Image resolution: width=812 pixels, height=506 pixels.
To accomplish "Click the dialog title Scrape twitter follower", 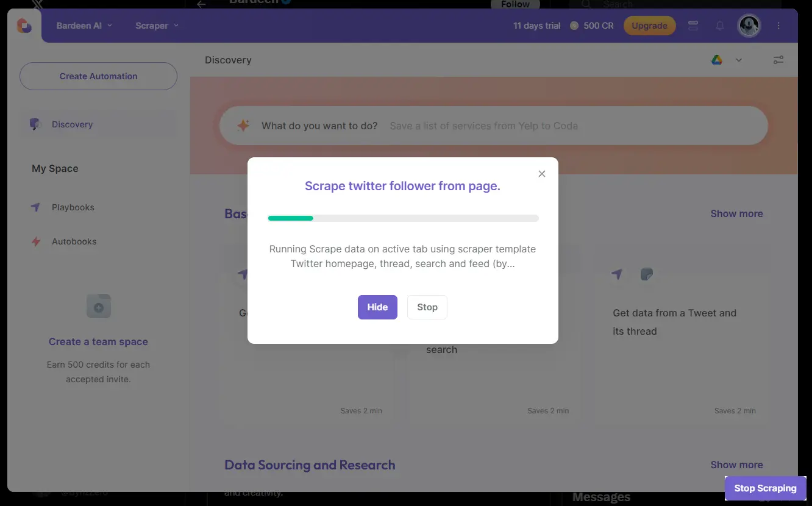I will point(402,186).
